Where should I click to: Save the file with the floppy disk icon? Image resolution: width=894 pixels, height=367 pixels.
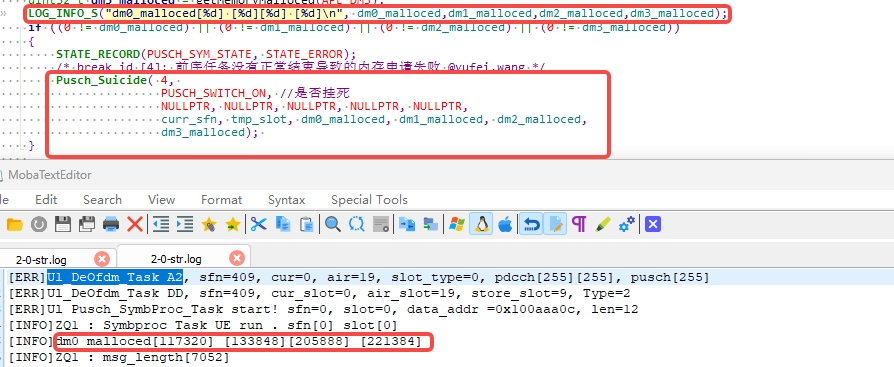click(63, 225)
